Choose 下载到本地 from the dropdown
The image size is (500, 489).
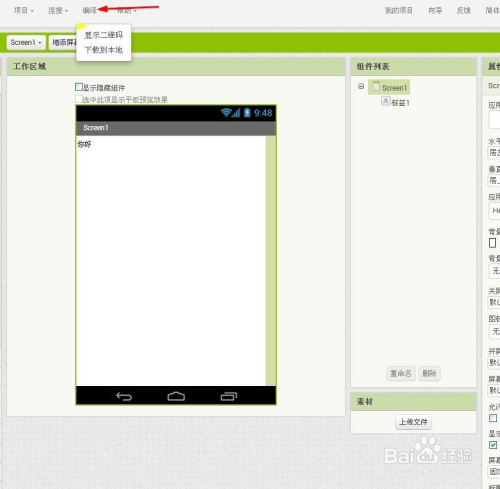pyautogui.click(x=104, y=50)
